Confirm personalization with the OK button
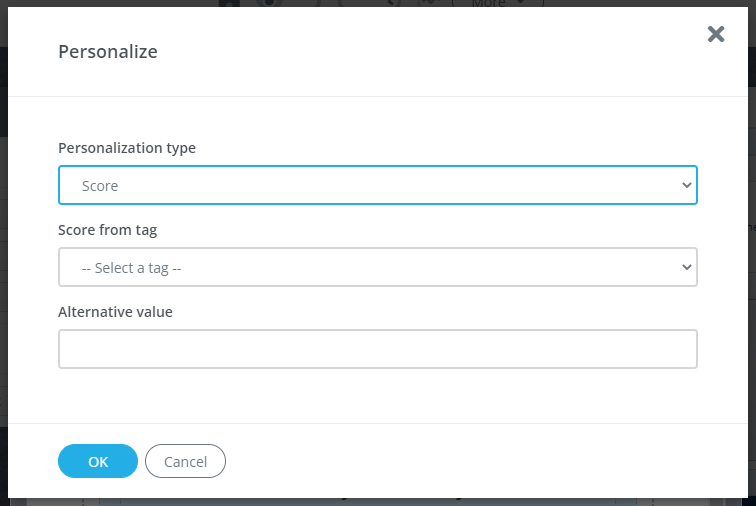 click(98, 461)
